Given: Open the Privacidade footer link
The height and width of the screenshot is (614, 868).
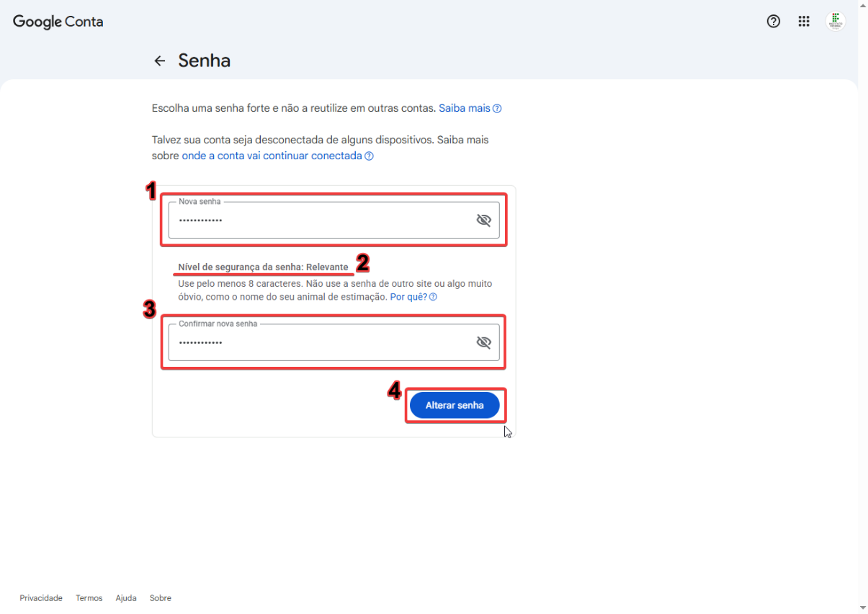Looking at the screenshot, I should [x=41, y=598].
